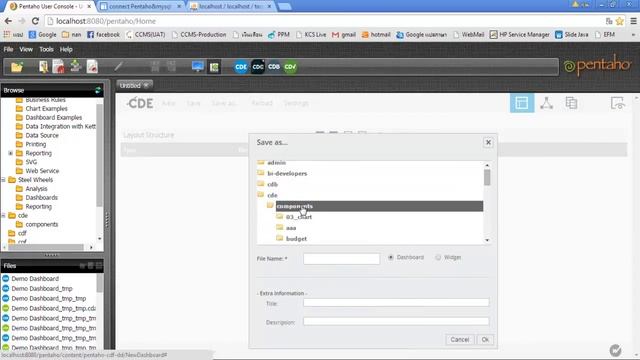Refresh the Browse panel
Viewport: 640px width, 360px height.
coord(98,90)
